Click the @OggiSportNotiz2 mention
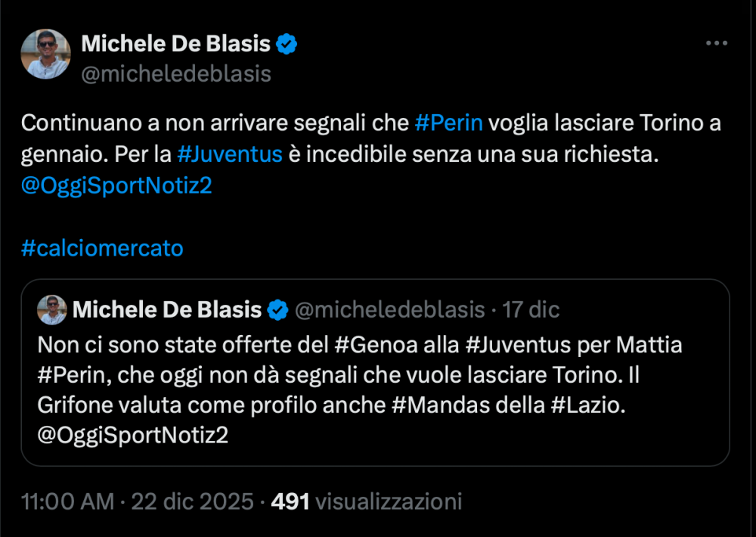756x537 pixels. point(117,185)
